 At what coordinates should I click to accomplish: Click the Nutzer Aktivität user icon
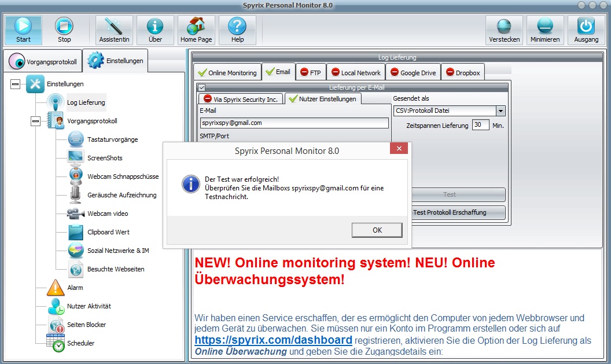[x=56, y=306]
